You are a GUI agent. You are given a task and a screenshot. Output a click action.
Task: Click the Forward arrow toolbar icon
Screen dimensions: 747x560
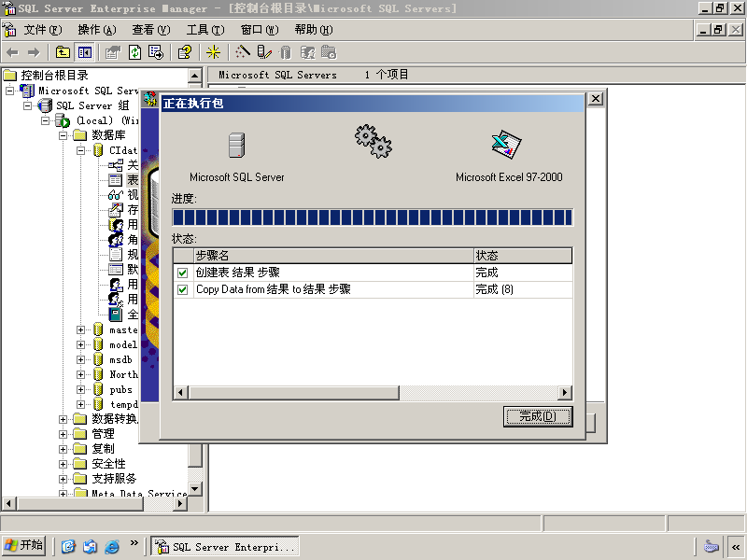pos(34,52)
